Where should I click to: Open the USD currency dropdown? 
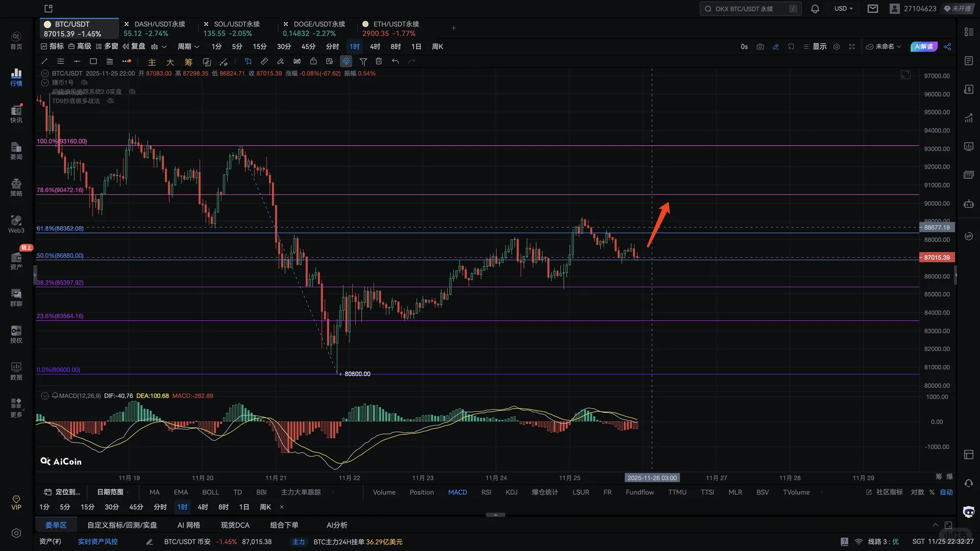pos(843,9)
